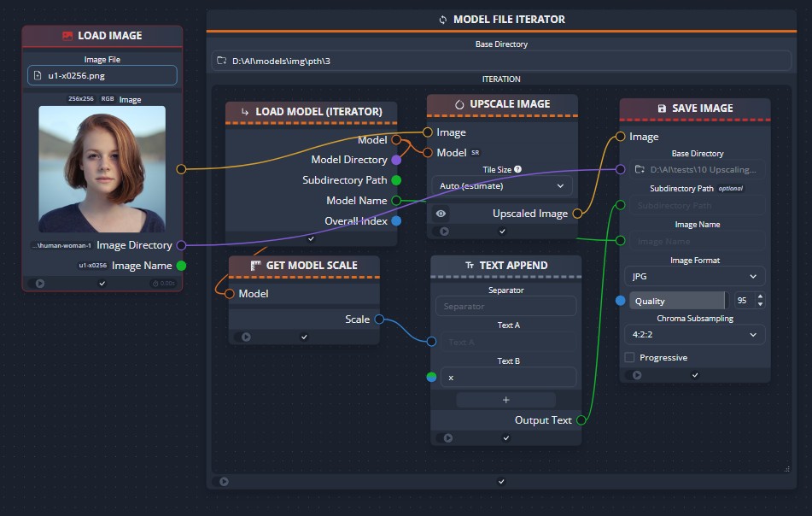This screenshot has height=516, width=812.
Task: Click the arrow icon in Load Model (Iterator) header
Action: tap(244, 111)
